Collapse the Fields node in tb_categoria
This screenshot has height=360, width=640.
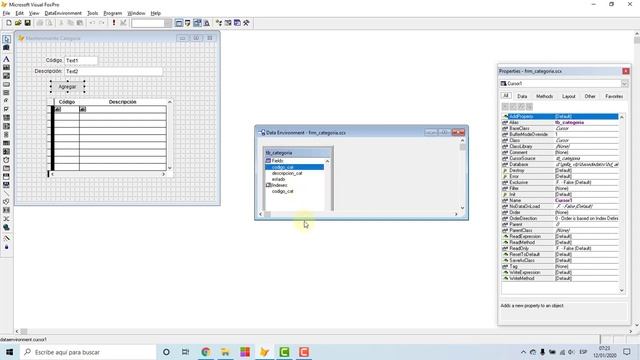click(268, 161)
